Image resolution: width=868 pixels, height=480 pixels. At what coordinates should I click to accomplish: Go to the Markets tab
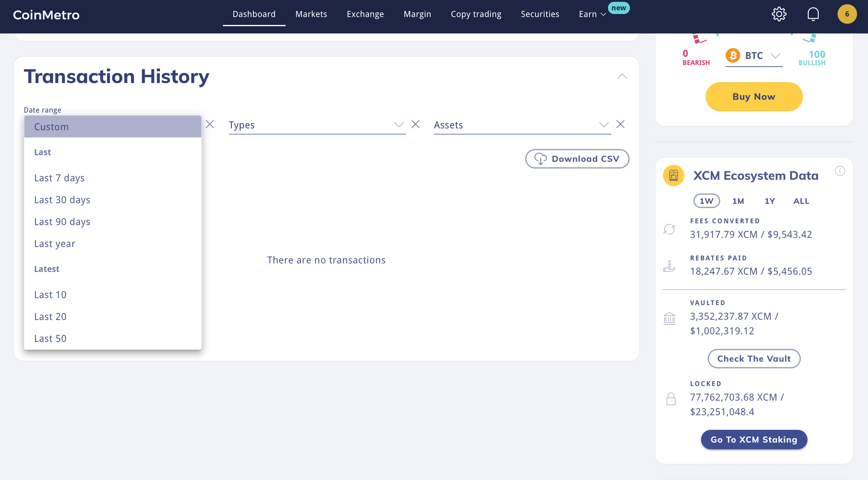[311, 14]
